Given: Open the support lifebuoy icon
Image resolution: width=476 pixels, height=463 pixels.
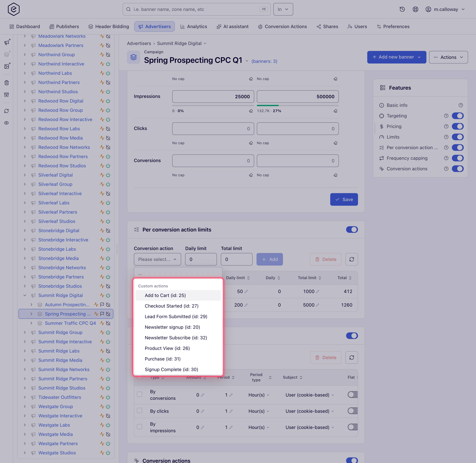Looking at the screenshot, I should pos(416,9).
